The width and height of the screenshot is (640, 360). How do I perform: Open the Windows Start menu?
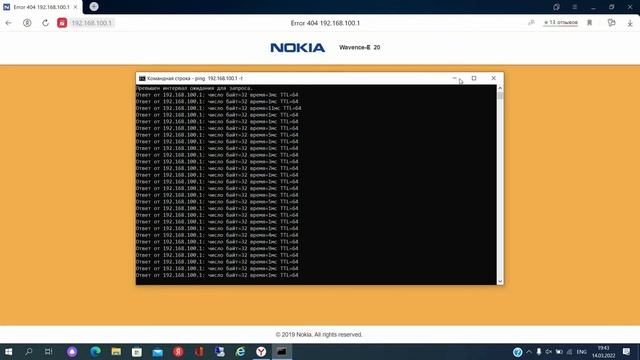click(8, 351)
